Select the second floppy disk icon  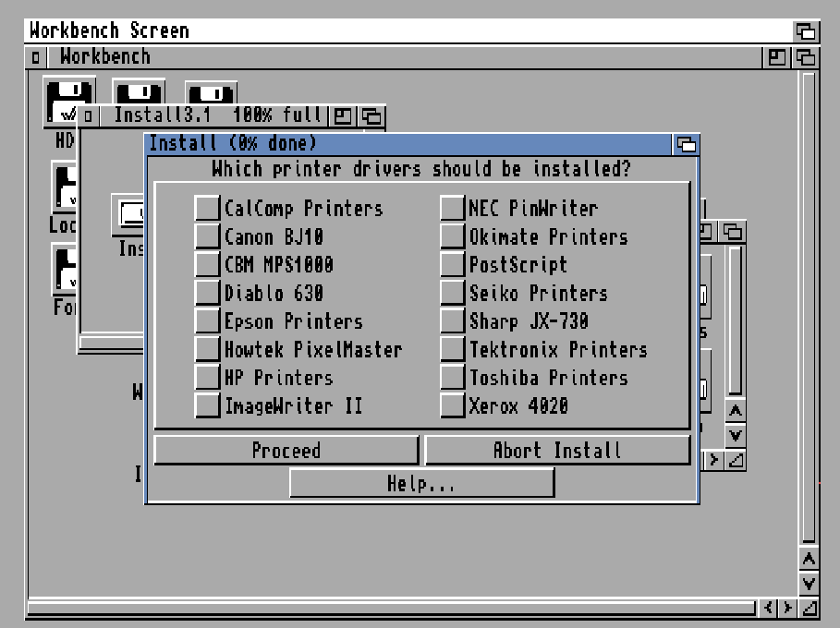tap(139, 91)
